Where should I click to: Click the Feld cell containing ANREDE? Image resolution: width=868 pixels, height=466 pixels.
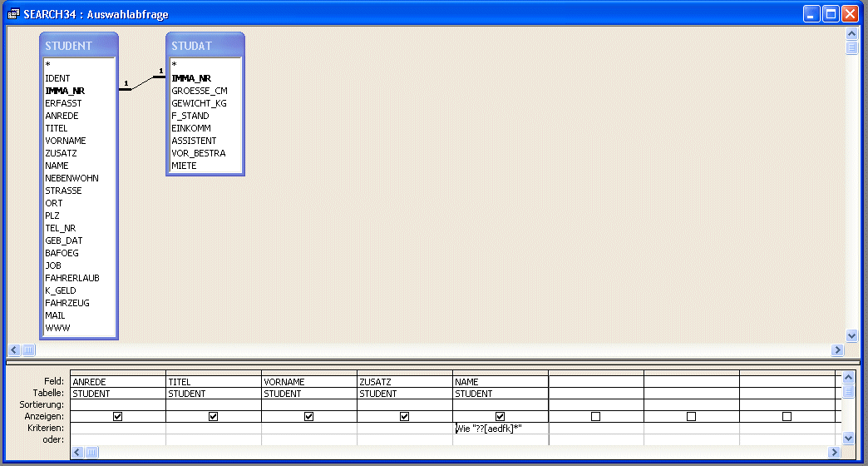click(x=118, y=382)
